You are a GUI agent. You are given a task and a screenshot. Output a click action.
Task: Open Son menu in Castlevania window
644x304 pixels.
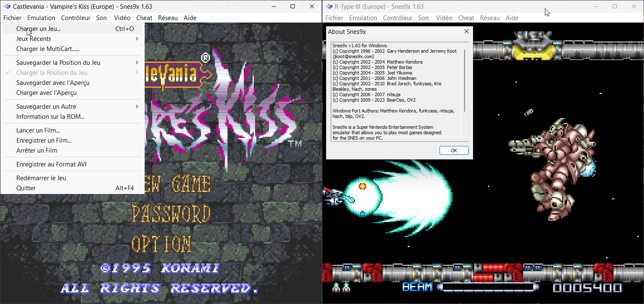[101, 18]
